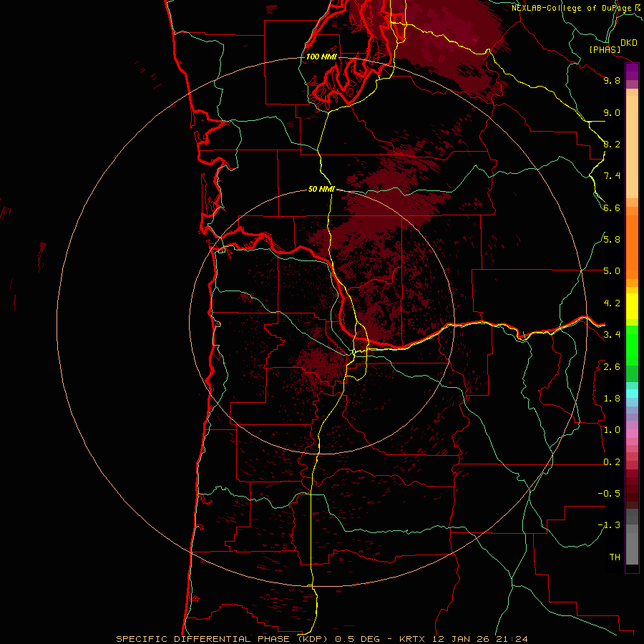Image resolution: width=644 pixels, height=644 pixels.
Task: Click the -1.3 value on the color scale
Action: click(x=609, y=525)
